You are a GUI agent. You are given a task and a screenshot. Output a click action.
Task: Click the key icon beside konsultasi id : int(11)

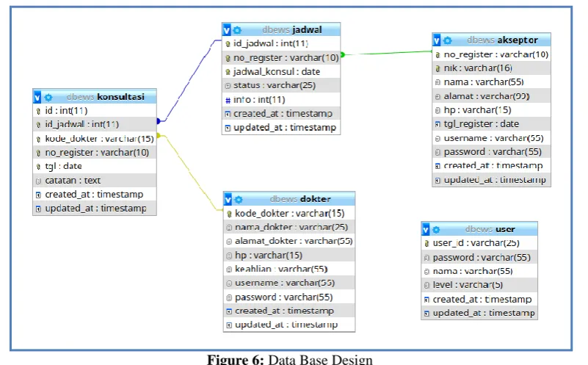coord(38,111)
